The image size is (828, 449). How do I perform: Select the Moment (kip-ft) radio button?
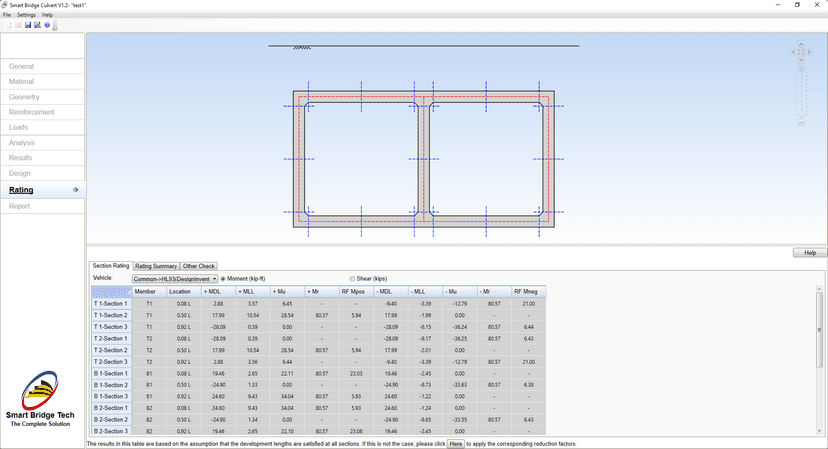[x=223, y=278]
